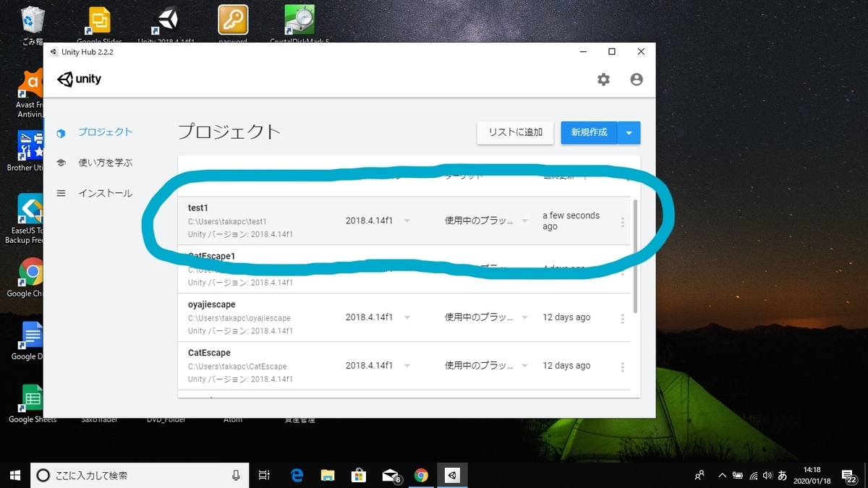Open the pasword key desktop icon
This screenshot has width=868, height=488.
tap(233, 25)
